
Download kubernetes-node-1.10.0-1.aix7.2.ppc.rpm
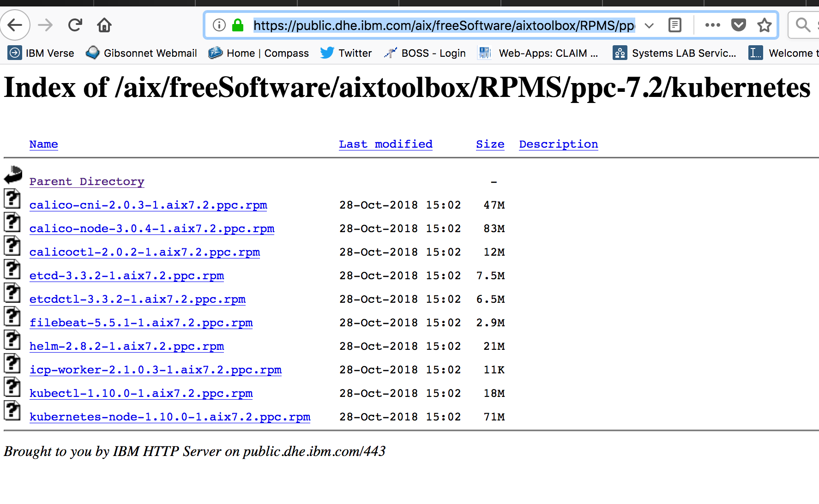pyautogui.click(x=170, y=417)
